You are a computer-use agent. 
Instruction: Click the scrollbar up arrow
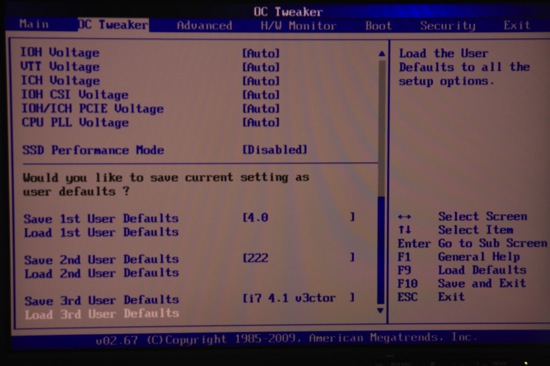(382, 54)
